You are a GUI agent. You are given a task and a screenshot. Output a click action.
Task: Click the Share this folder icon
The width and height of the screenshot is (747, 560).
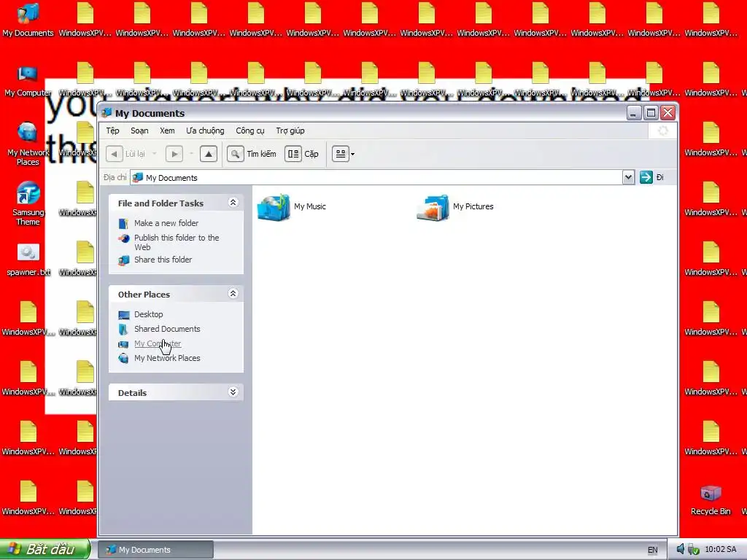click(x=123, y=260)
